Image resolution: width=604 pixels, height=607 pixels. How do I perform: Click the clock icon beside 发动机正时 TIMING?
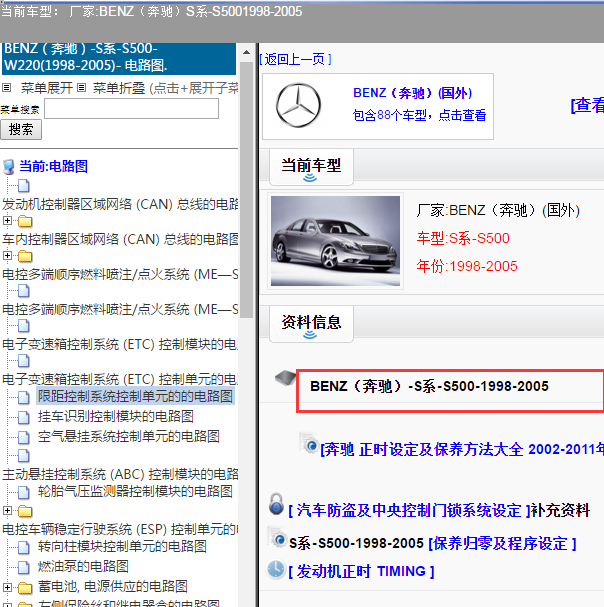[276, 569]
